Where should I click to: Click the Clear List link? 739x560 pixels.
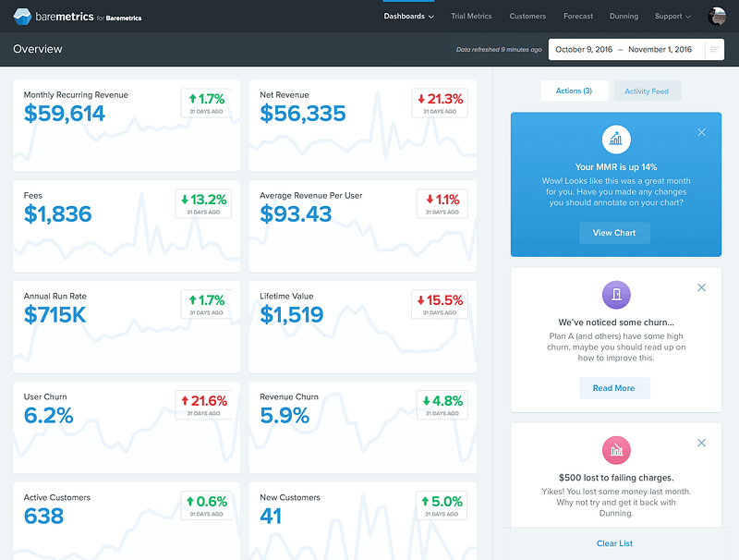click(614, 543)
